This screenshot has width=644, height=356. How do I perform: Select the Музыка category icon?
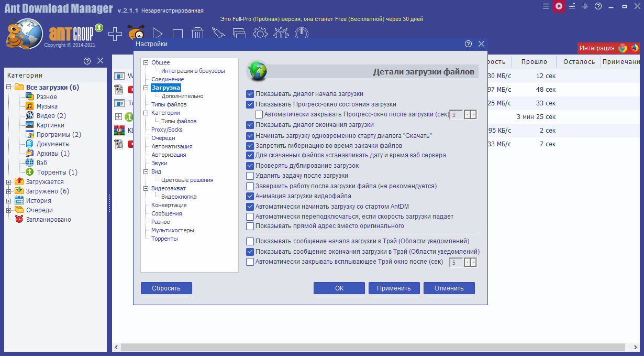pos(30,106)
